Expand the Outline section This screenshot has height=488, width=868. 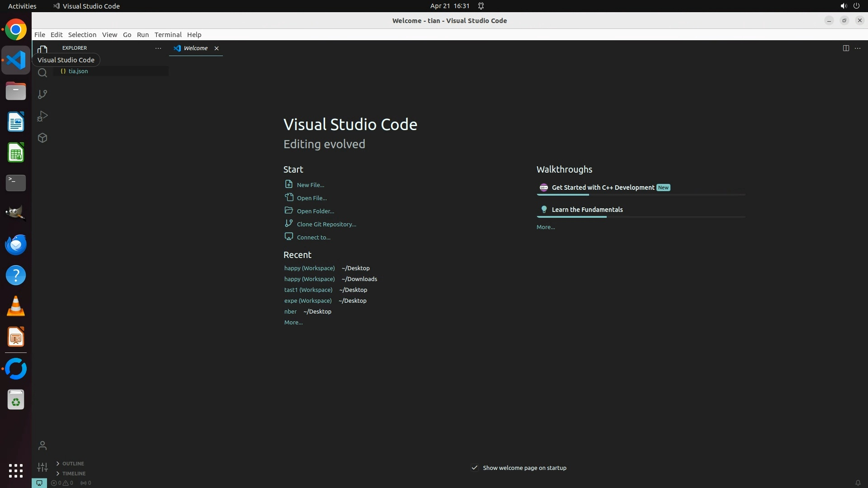(73, 464)
